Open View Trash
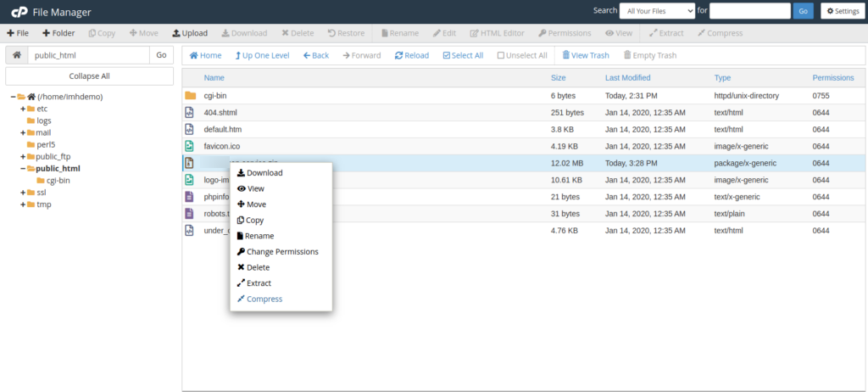This screenshot has width=868, height=392. (x=586, y=55)
